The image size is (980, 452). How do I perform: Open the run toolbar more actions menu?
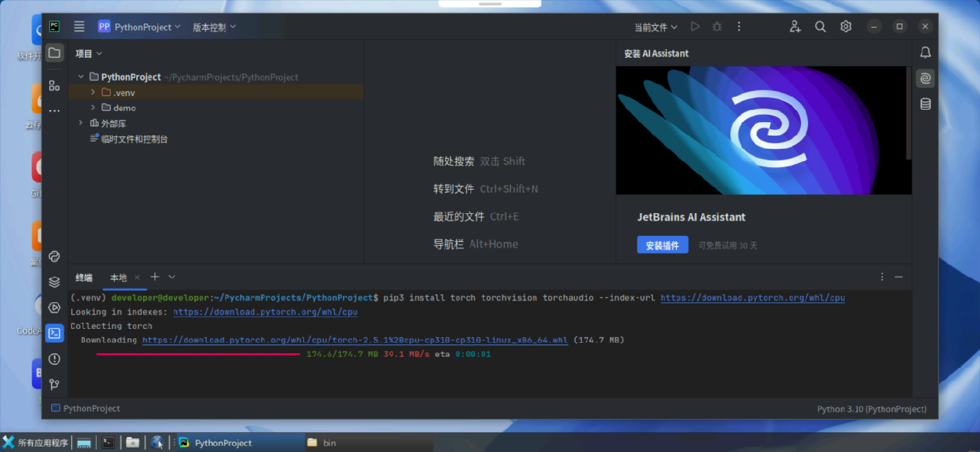tap(739, 26)
